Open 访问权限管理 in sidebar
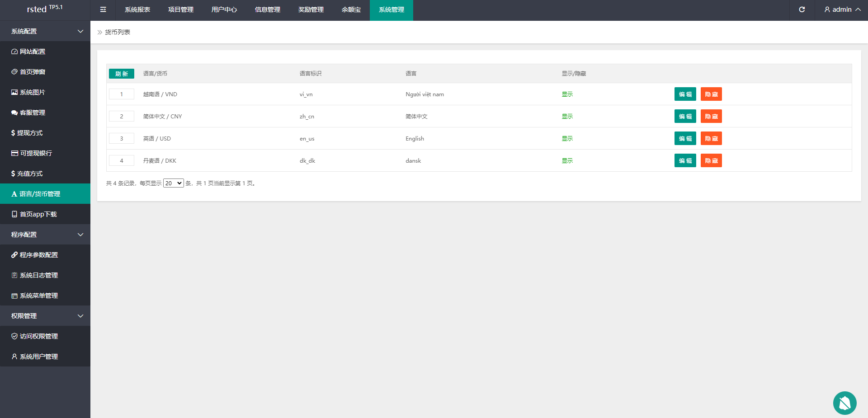868x418 pixels. tap(39, 336)
